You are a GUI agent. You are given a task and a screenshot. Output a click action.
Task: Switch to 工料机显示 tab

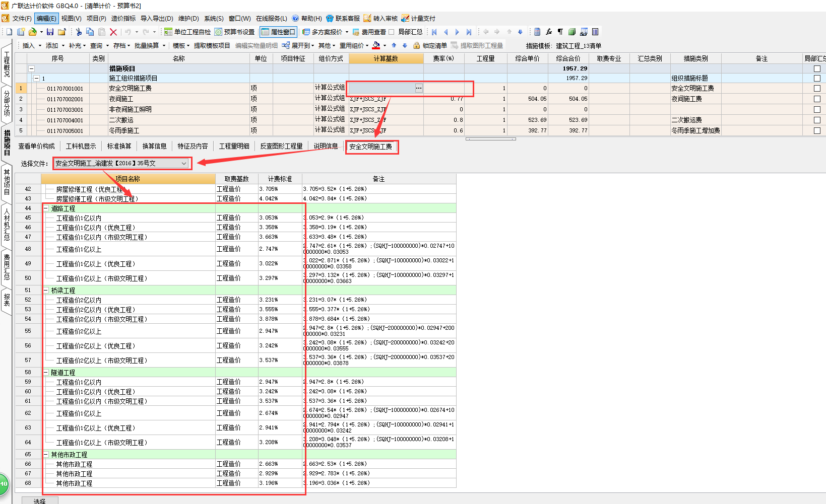point(81,146)
